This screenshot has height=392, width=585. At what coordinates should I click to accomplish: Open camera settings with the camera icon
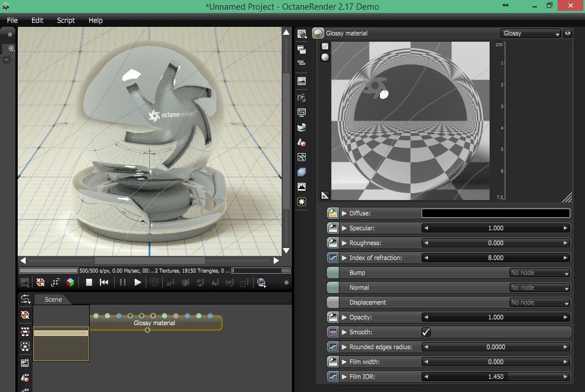click(302, 98)
